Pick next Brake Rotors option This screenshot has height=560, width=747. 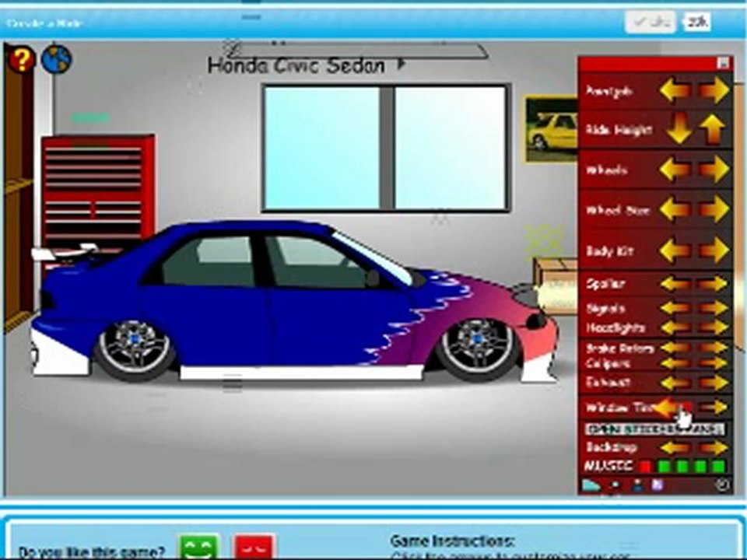point(714,348)
